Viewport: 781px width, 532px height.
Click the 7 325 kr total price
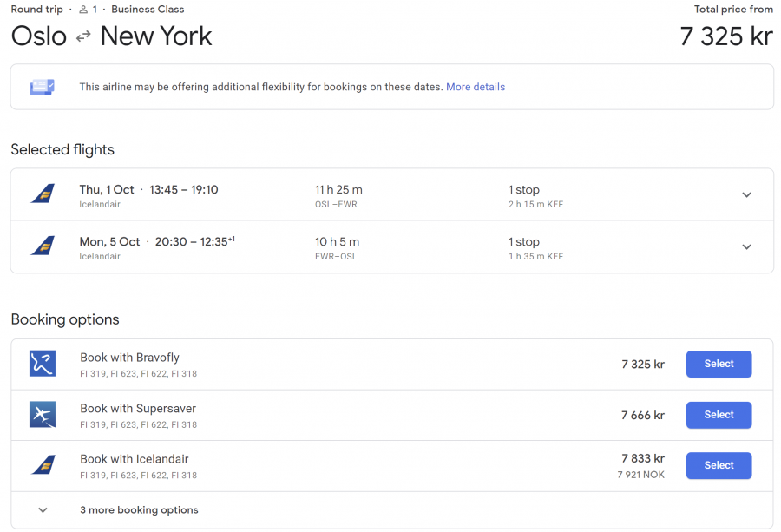[x=726, y=36]
